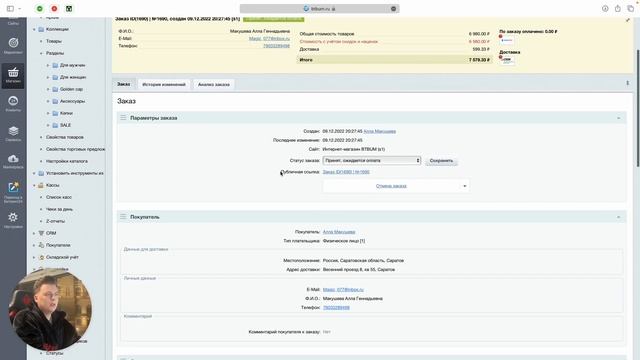Open Чеки за день tree item

pos(59,209)
